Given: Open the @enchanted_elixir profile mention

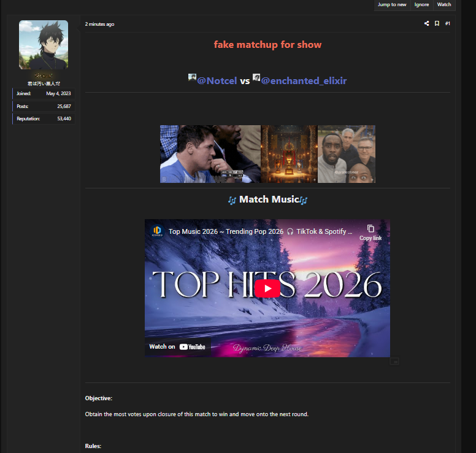Looking at the screenshot, I should tap(304, 81).
